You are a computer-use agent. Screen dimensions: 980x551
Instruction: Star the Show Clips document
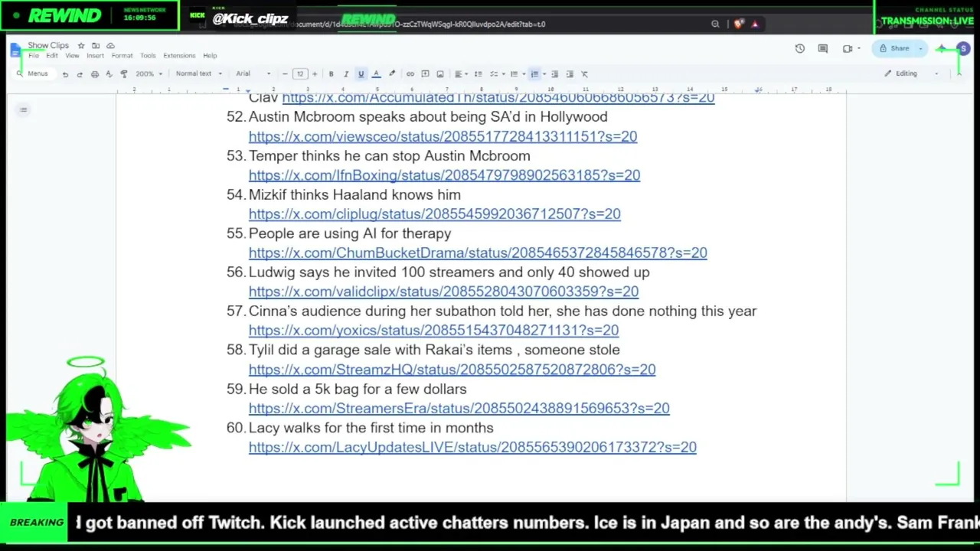coord(81,46)
